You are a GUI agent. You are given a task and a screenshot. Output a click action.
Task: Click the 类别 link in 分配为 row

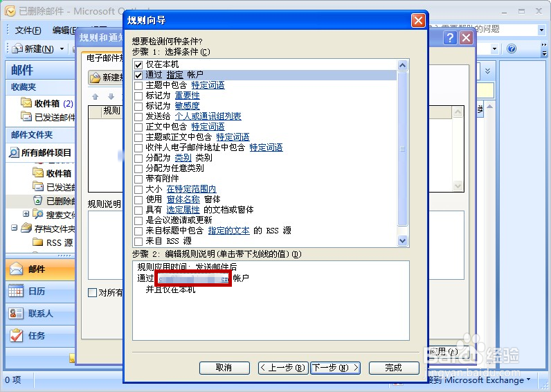[x=183, y=158]
